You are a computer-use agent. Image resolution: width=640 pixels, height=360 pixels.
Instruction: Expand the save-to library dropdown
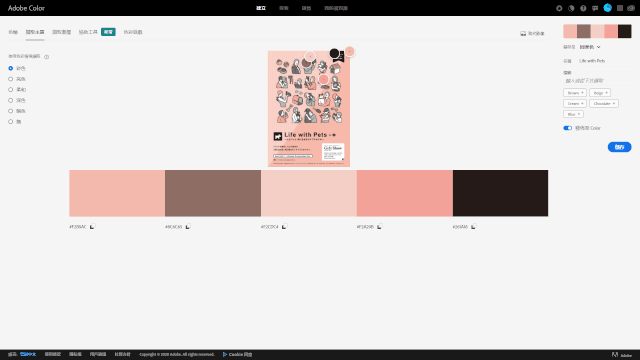pyautogui.click(x=590, y=47)
